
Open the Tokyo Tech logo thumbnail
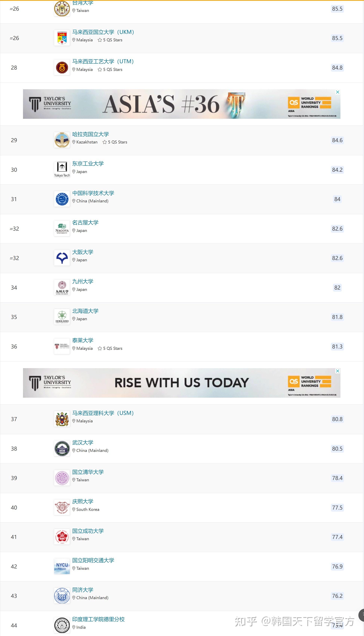(62, 169)
